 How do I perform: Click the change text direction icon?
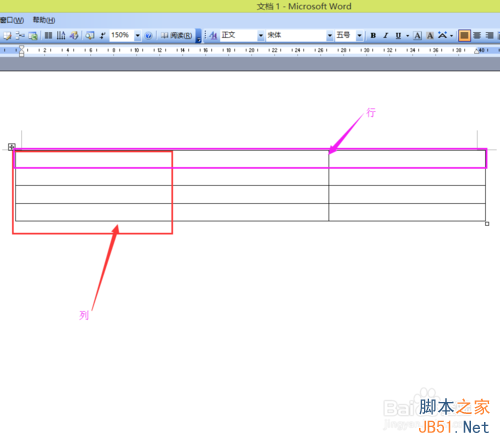click(61, 35)
